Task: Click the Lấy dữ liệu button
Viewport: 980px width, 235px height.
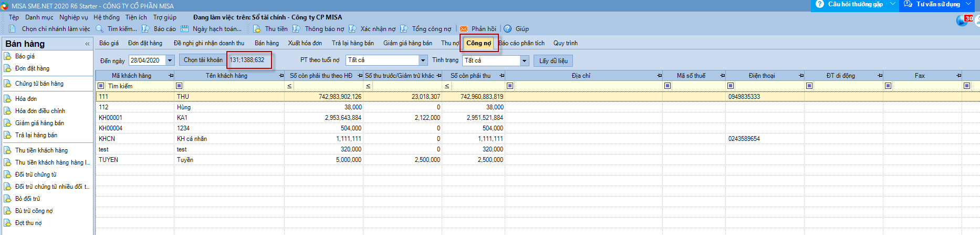Action: coord(554,61)
